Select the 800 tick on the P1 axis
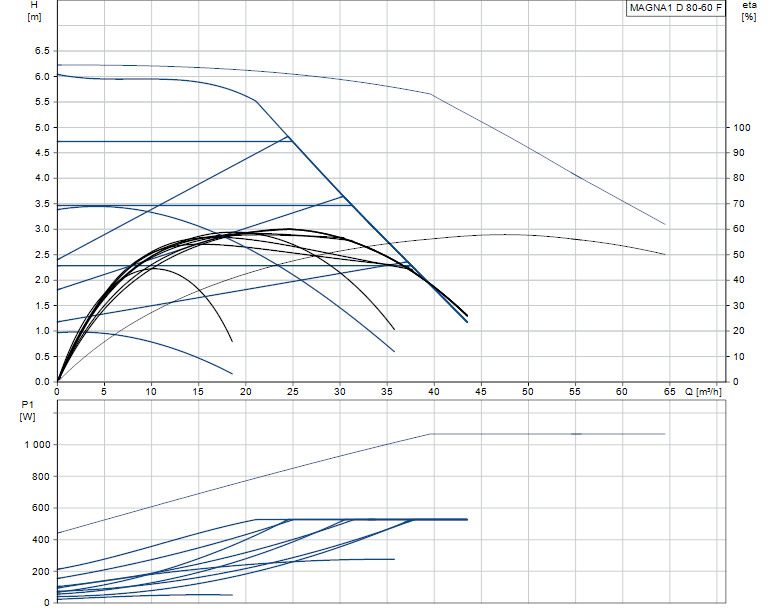This screenshot has width=774, height=611. (x=41, y=476)
